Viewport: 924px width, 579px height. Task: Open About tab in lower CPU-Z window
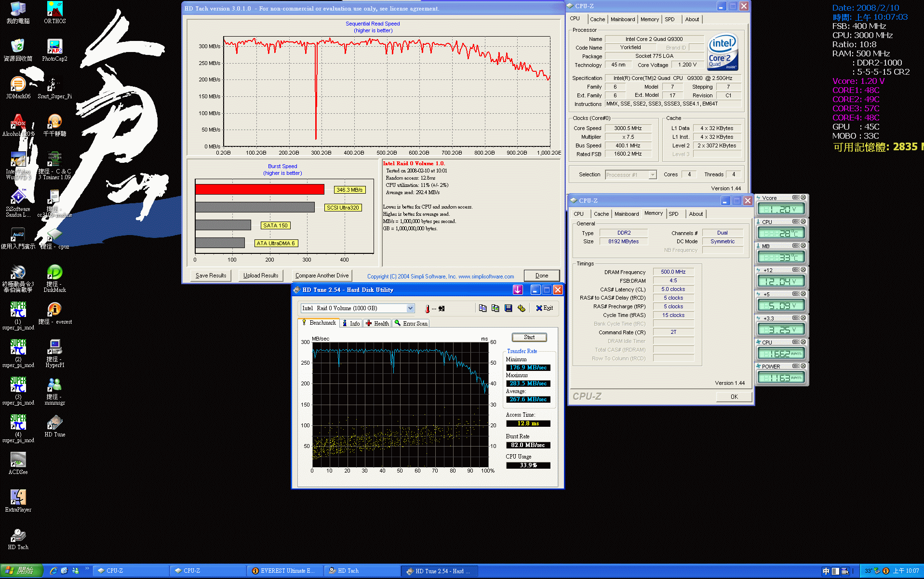(x=696, y=214)
